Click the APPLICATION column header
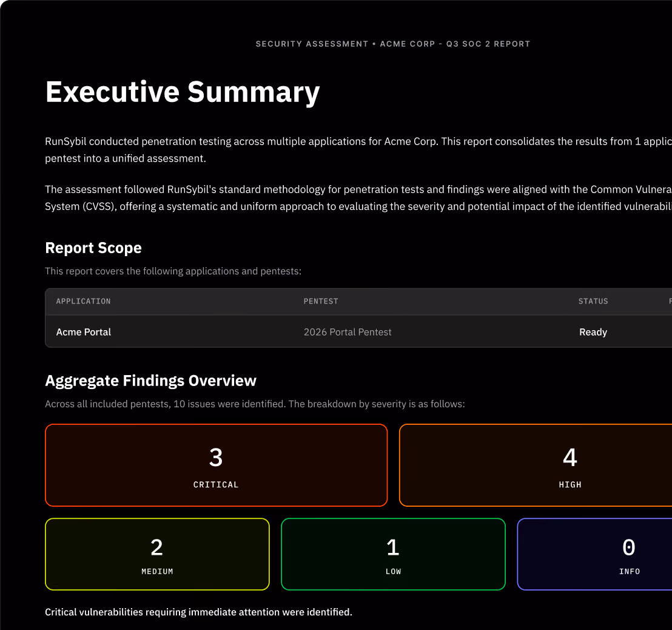The width and height of the screenshot is (672, 630). [84, 301]
